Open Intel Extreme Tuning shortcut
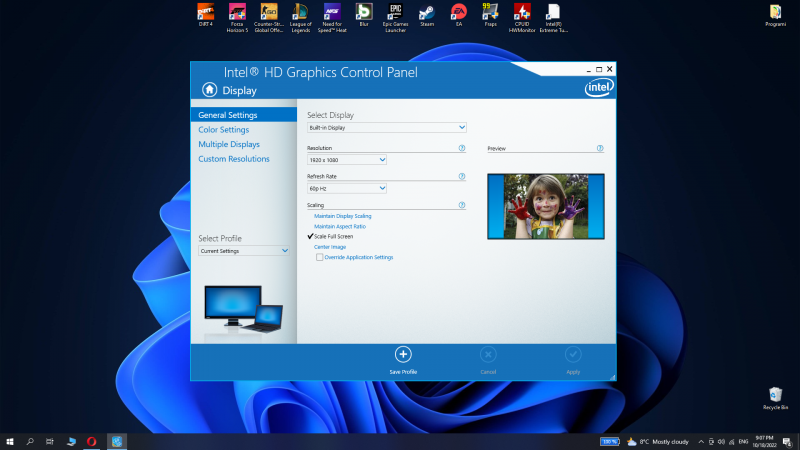 (554, 18)
